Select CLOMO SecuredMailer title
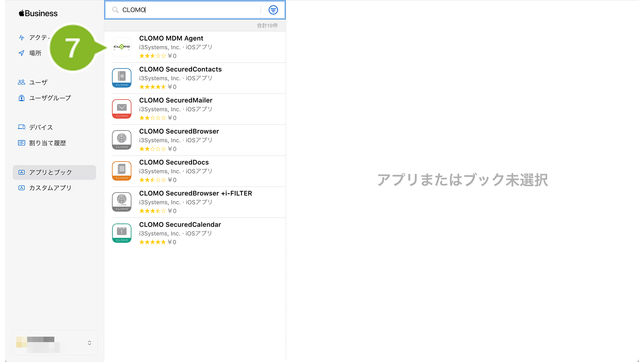Image resolution: width=644 pixels, height=362 pixels. pyautogui.click(x=176, y=100)
